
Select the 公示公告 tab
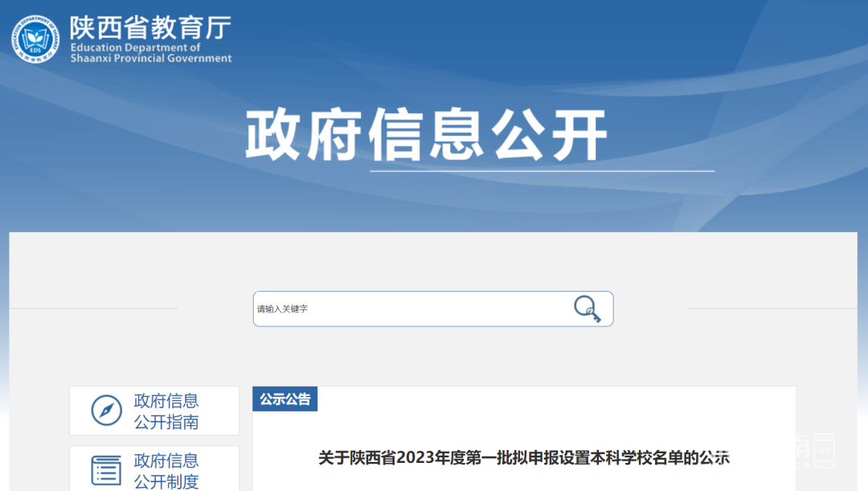[285, 399]
